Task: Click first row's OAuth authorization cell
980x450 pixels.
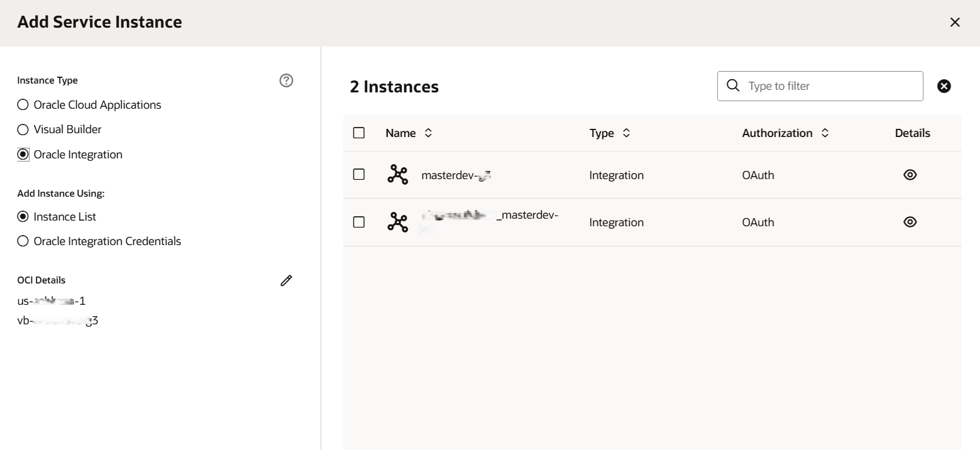Action: click(757, 175)
